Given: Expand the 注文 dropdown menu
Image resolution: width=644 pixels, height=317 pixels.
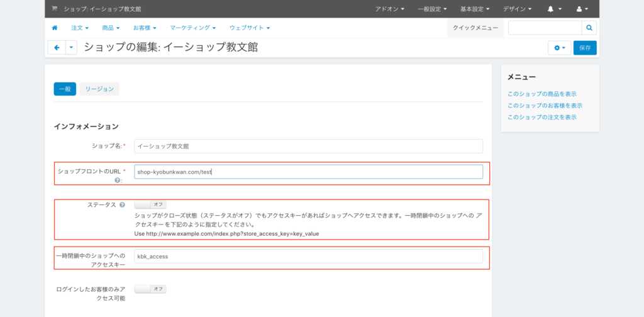Looking at the screenshot, I should [x=80, y=28].
